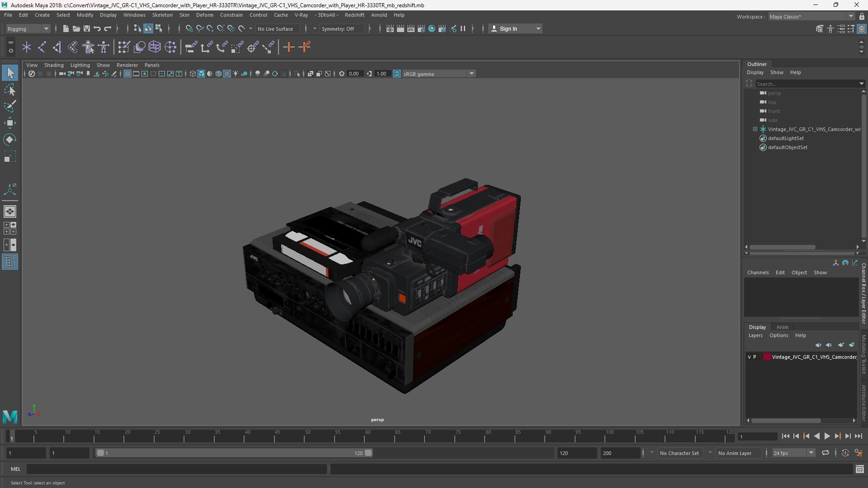Screen dimensions: 868x488
Task: Select the Scale tool in toolbox
Action: [x=9, y=156]
